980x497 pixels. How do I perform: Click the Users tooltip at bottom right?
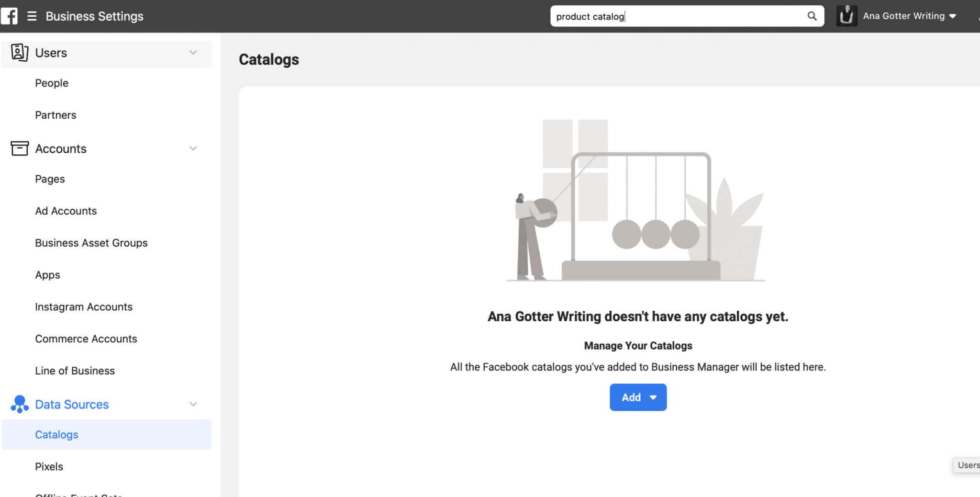click(967, 465)
